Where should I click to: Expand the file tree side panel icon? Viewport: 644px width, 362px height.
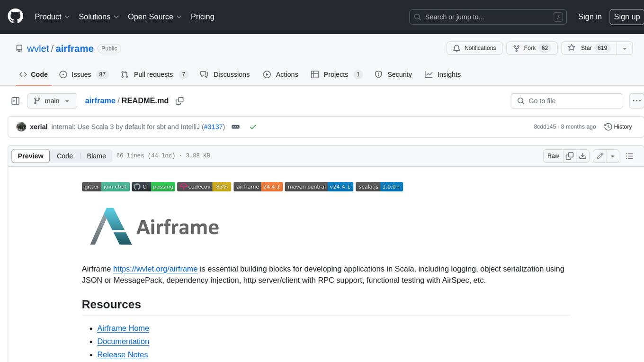15,101
